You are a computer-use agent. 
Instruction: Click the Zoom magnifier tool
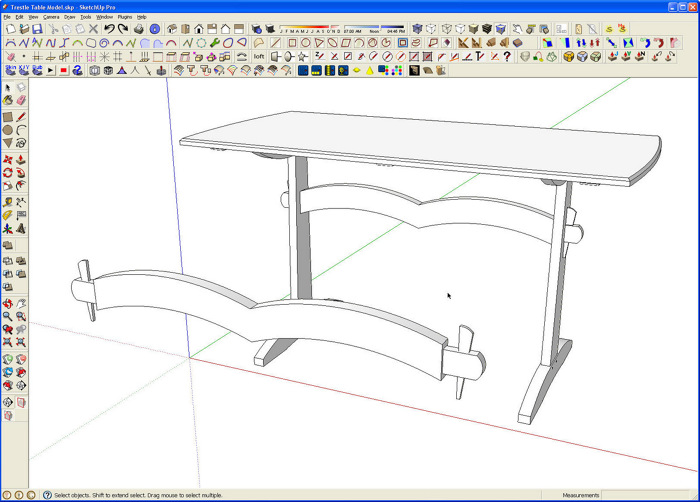click(x=8, y=317)
